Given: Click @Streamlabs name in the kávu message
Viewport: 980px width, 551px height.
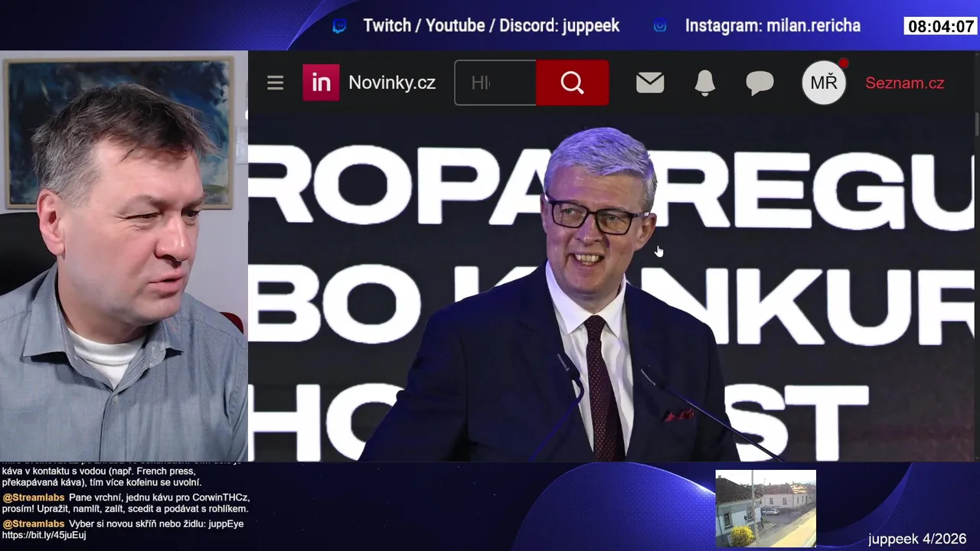Looking at the screenshot, I should 34,497.
